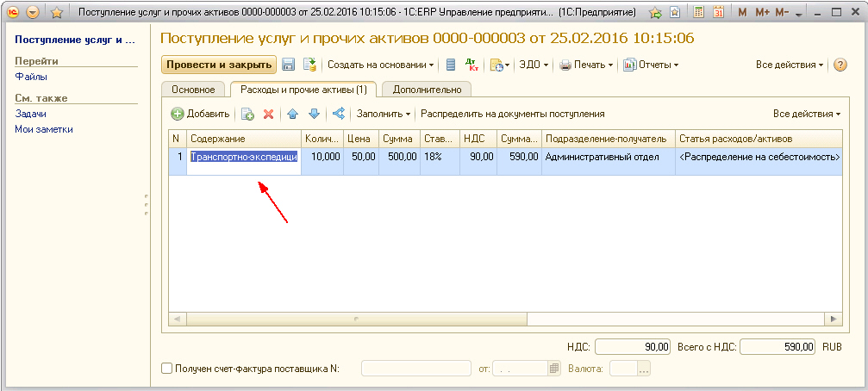Open the ЭДО dropdown menu
This screenshot has height=391, width=868.
point(533,65)
